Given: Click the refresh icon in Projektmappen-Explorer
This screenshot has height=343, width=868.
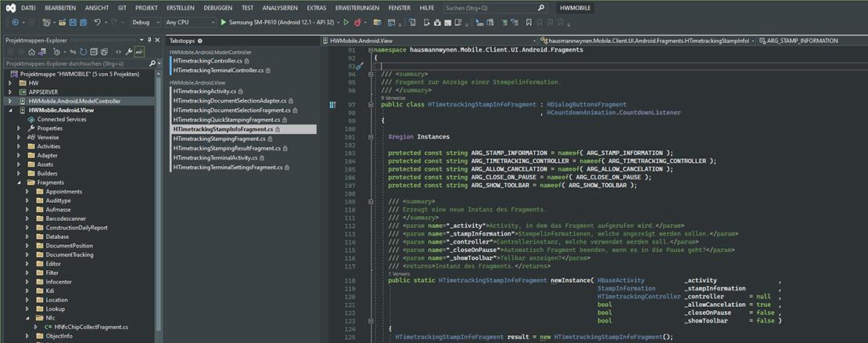Looking at the screenshot, I should [83, 52].
